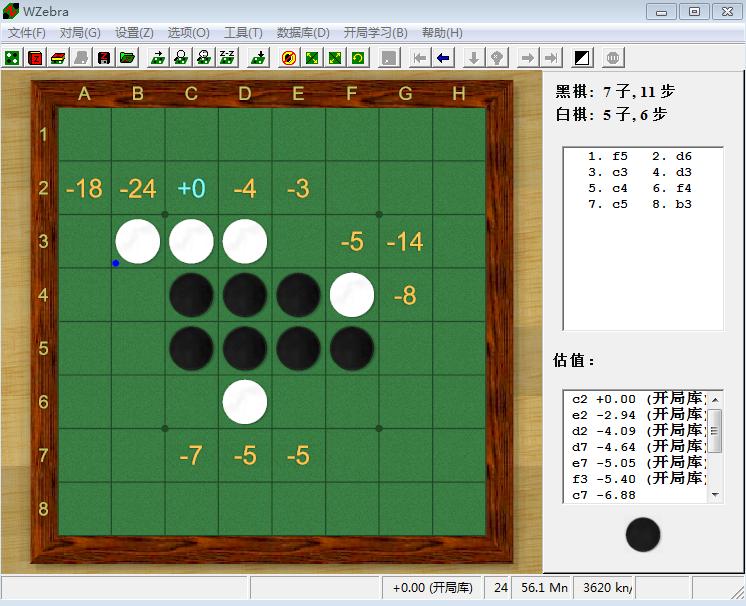Step forward with gray right arrow

coord(528,58)
